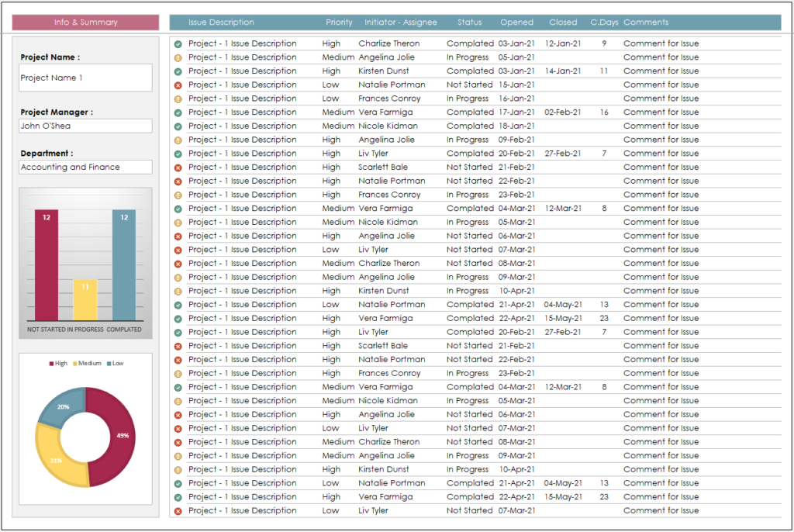Switch to the Info & Summary tab
Image resolution: width=794 pixels, height=532 pixels.
[85, 22]
